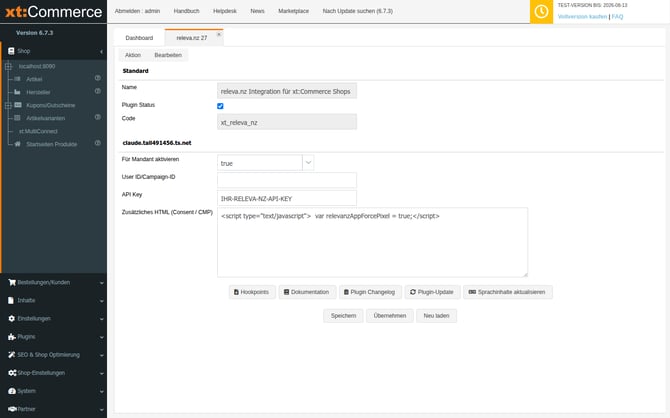Collapse the Shop sidebar section
This screenshot has height=418, width=670.
(x=101, y=51)
